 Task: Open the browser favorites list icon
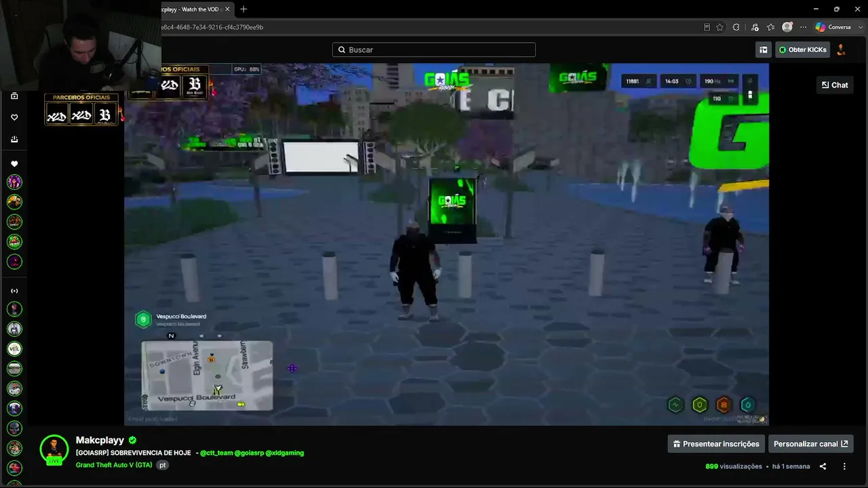771,27
